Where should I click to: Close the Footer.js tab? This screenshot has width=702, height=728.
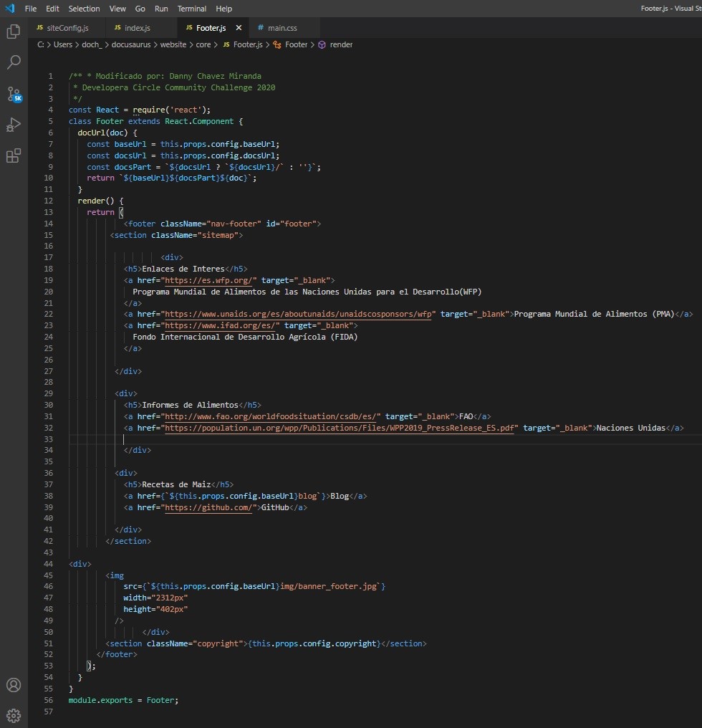tap(239, 28)
